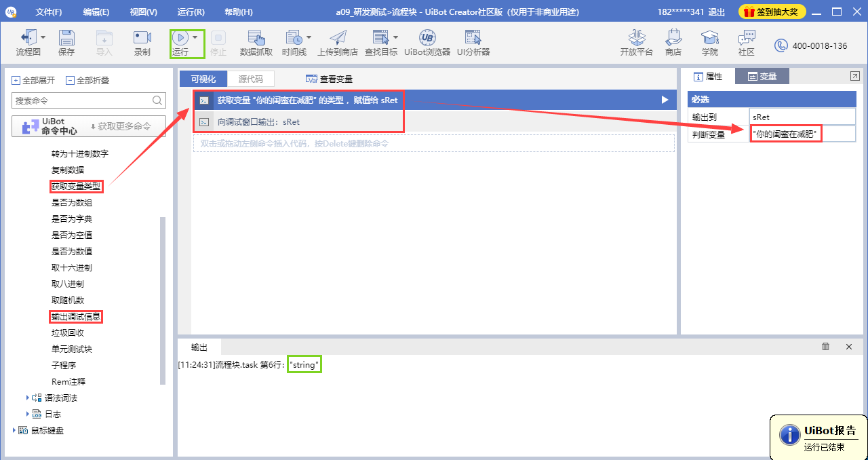Clear output using the trash icon
Viewport: 868px width, 460px height.
(x=825, y=347)
